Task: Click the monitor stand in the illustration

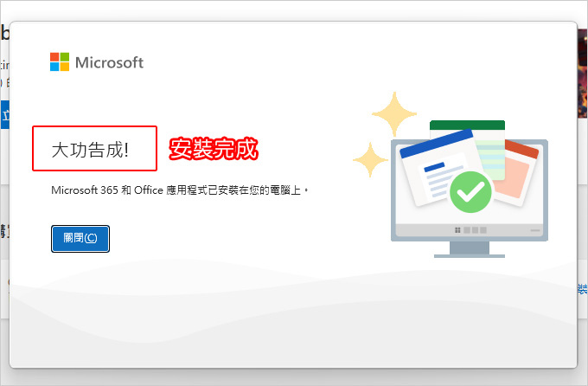Action: [470, 250]
